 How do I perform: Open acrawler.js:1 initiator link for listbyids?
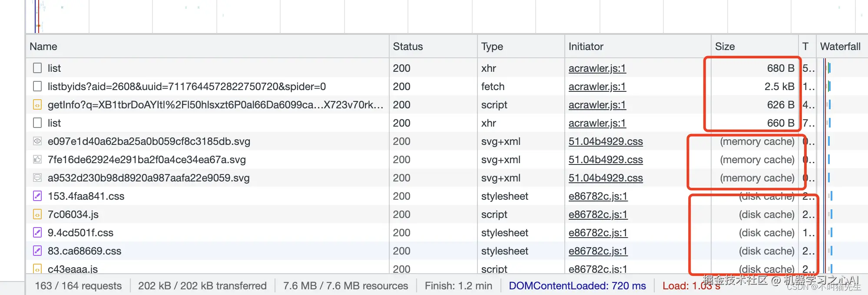[x=597, y=87]
